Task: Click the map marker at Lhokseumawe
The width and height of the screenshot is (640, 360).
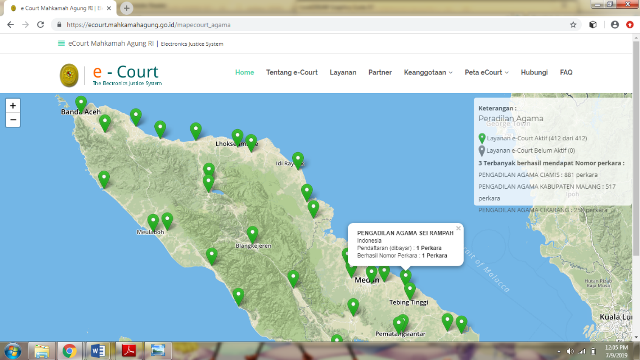Action: click(x=238, y=138)
